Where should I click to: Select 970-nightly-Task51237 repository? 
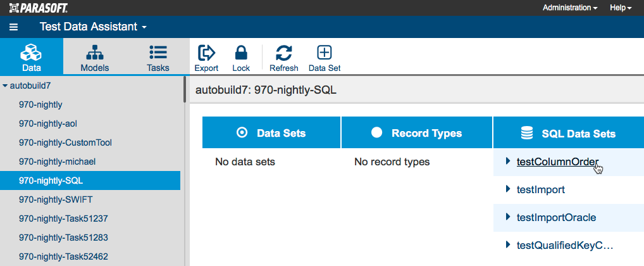[63, 218]
